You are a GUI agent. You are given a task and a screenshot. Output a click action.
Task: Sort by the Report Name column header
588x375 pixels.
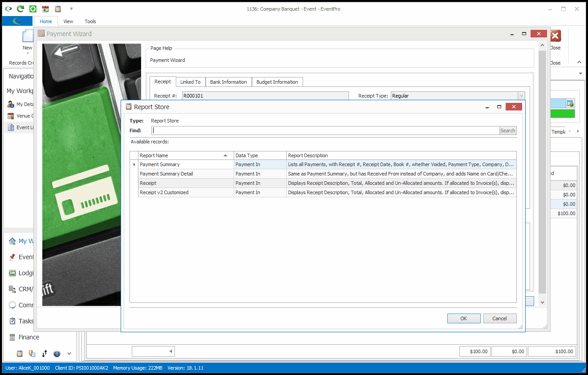[186, 155]
